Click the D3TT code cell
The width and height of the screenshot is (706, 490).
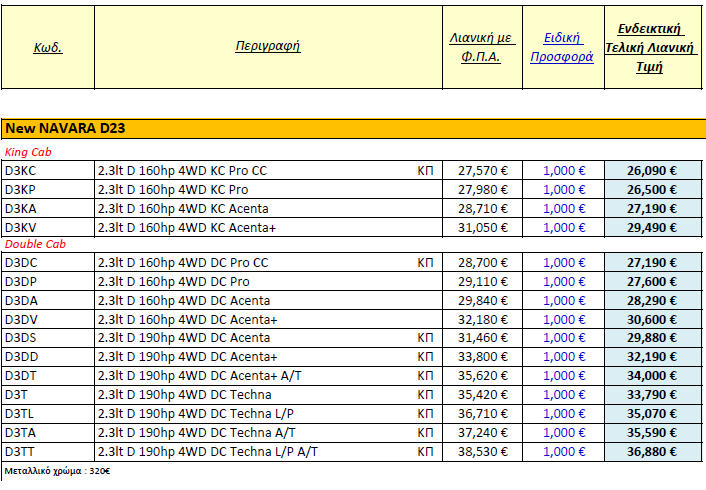pos(20,452)
